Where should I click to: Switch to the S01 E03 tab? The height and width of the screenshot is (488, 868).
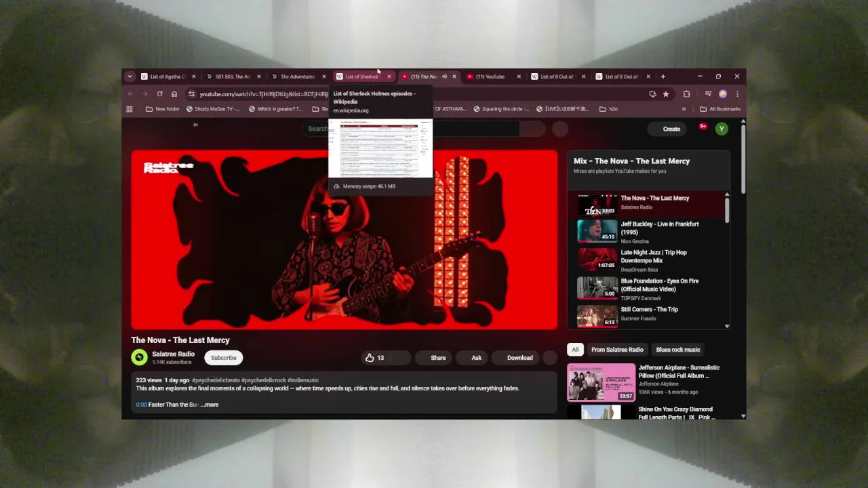(233, 77)
